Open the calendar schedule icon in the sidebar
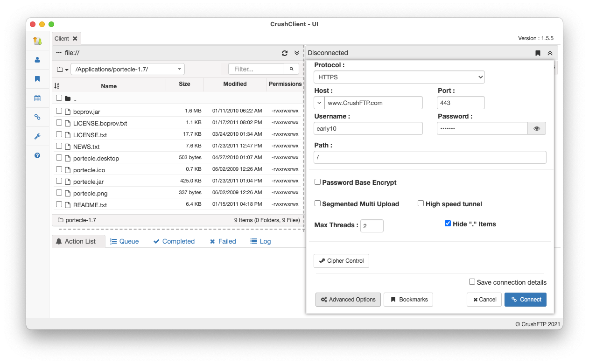Viewport: 589px width, 364px height. 37,98
